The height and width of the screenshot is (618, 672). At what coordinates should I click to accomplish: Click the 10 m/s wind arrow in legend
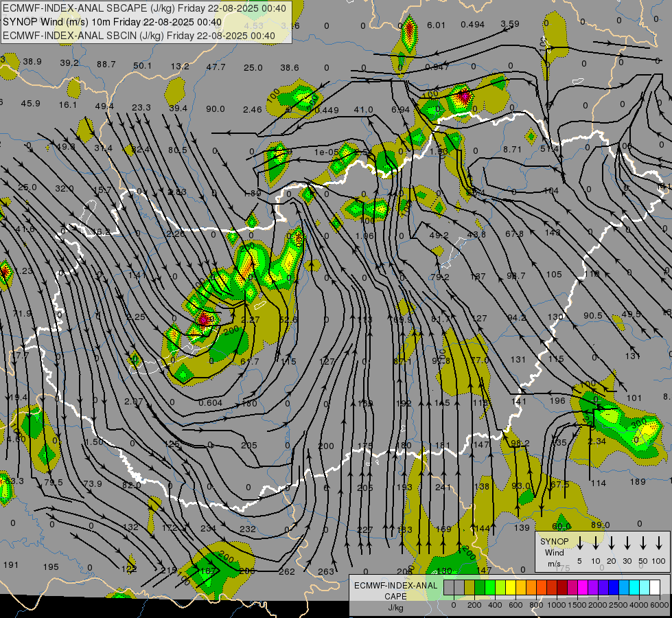coord(596,543)
